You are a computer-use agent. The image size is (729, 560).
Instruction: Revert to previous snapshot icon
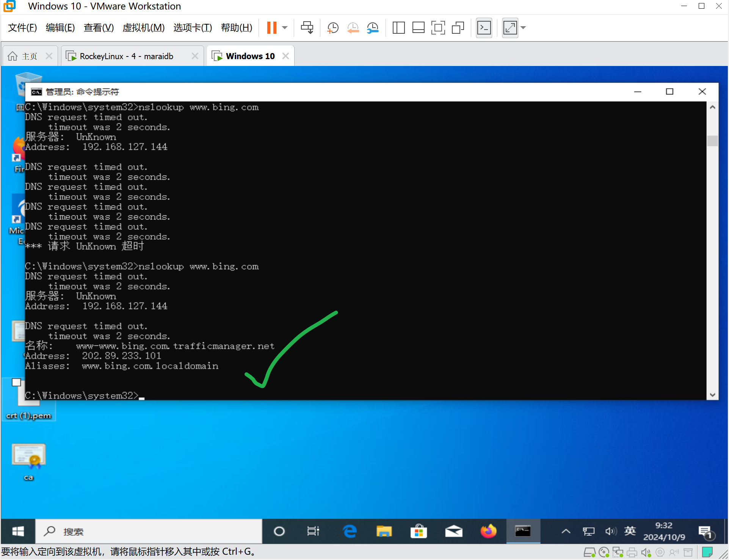pyautogui.click(x=353, y=28)
